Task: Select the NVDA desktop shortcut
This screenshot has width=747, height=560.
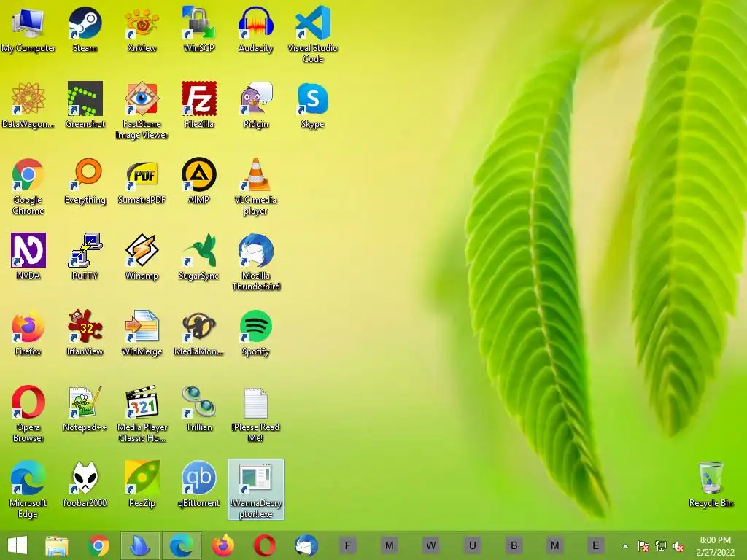Action: 28,257
